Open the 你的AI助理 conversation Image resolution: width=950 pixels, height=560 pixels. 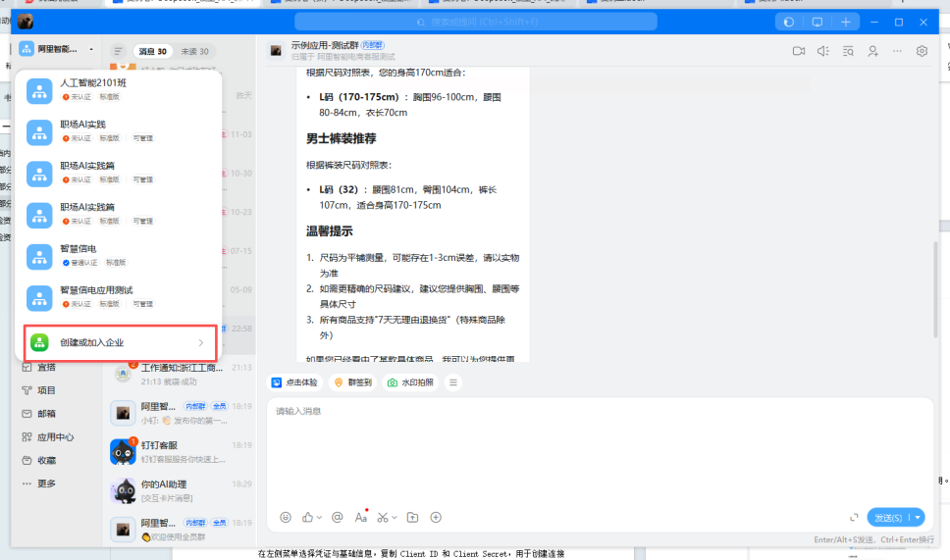(180, 491)
